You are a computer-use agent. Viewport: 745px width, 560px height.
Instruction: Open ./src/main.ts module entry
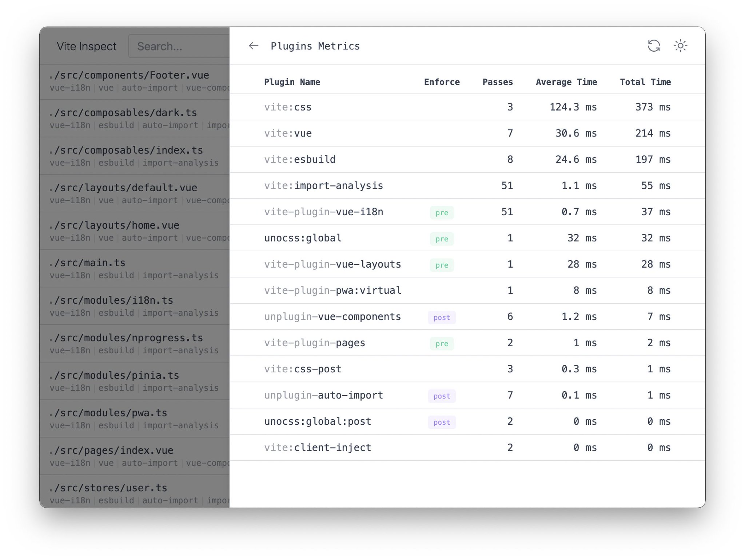click(x=135, y=268)
